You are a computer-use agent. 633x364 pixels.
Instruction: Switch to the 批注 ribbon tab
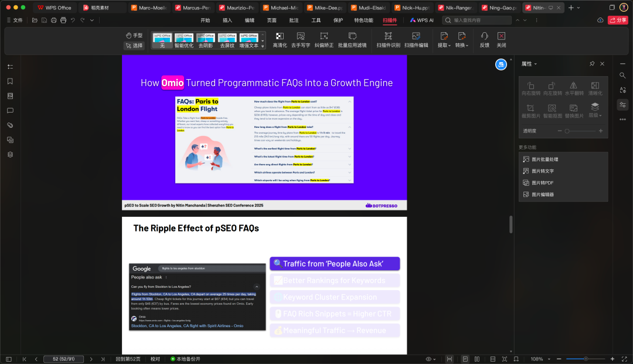tap(294, 20)
